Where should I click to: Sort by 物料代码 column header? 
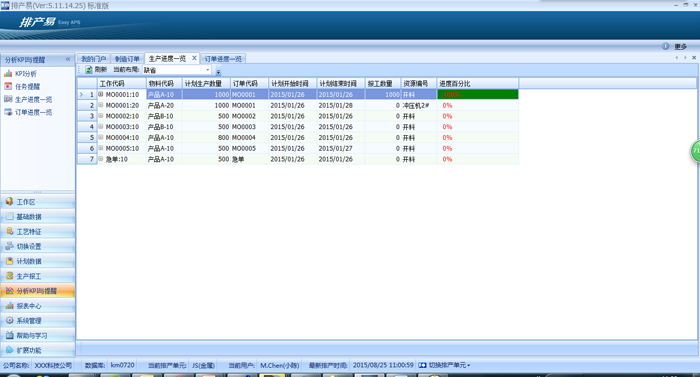pos(164,84)
